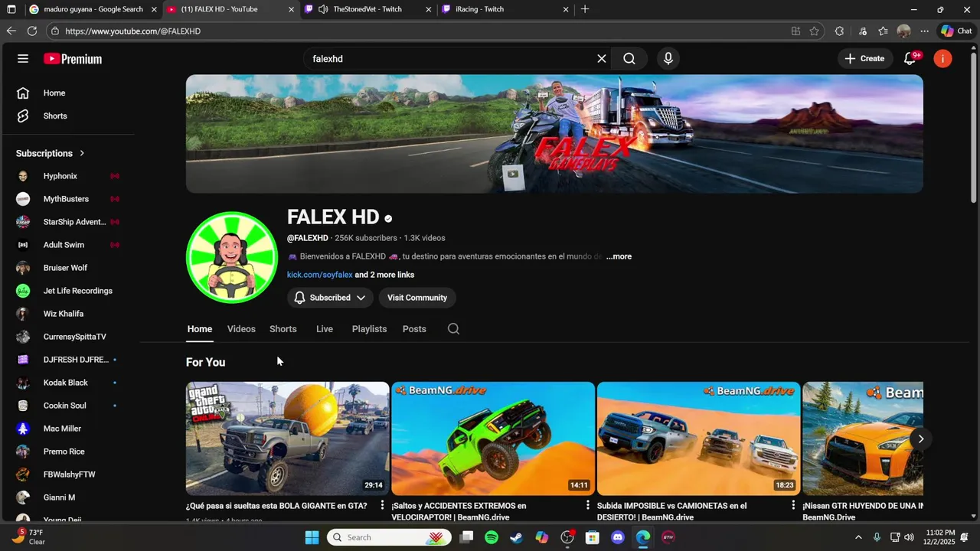Screen dimensions: 980x551
Task: Open green VELOCIRAPTOR BeamNG video thumbnail
Action: [x=493, y=439]
